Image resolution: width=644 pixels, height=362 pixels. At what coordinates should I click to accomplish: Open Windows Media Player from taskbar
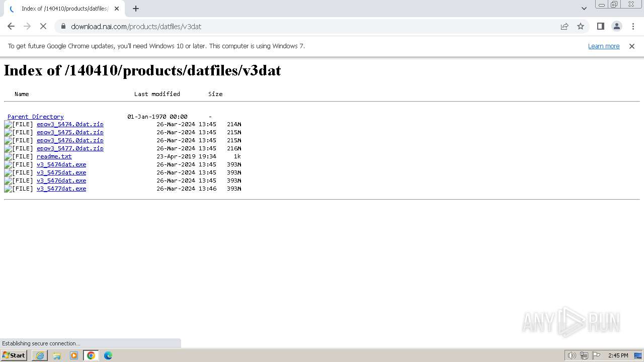tap(74, 355)
